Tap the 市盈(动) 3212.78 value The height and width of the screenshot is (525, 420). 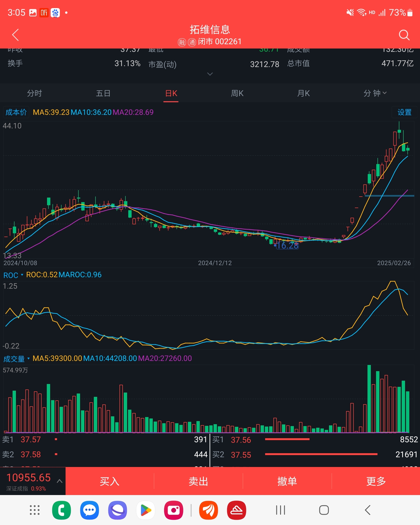[x=264, y=64]
